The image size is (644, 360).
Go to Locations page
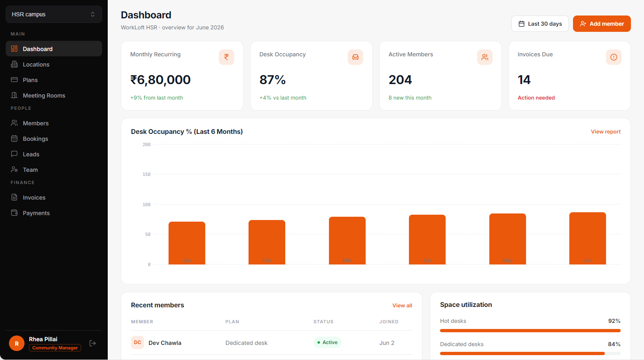pos(54,64)
